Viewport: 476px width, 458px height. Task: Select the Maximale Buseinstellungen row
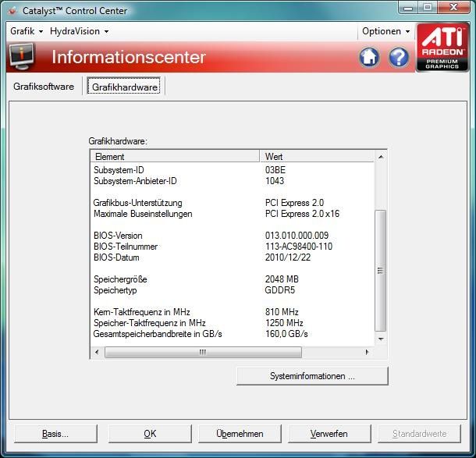point(233,214)
